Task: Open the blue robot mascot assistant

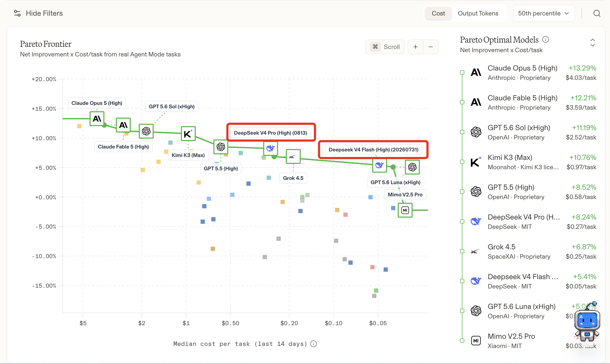Action: pos(587,322)
